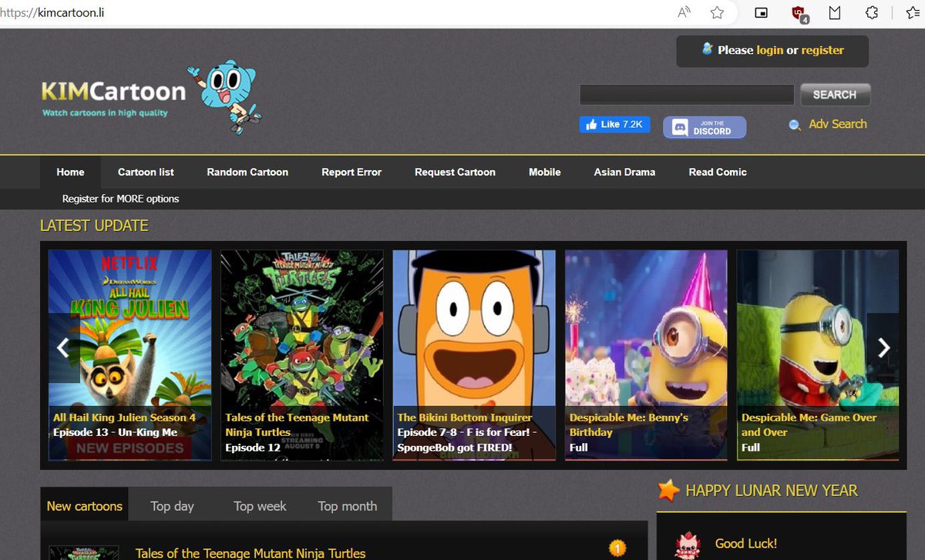Click the login link at the top
Screen dimensions: 925x560
[769, 50]
